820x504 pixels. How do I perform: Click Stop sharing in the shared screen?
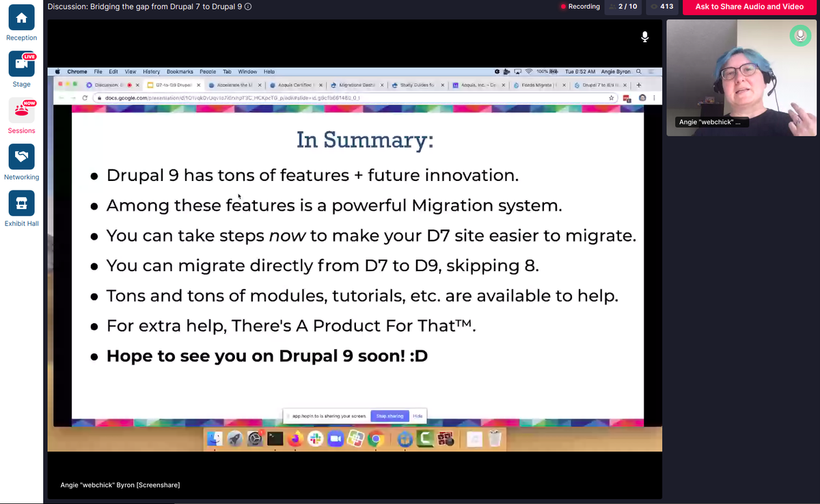389,416
